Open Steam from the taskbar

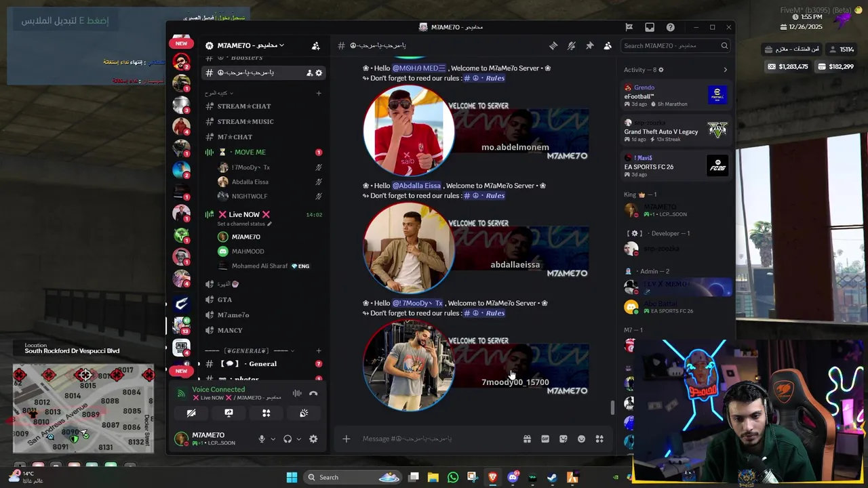point(552,477)
